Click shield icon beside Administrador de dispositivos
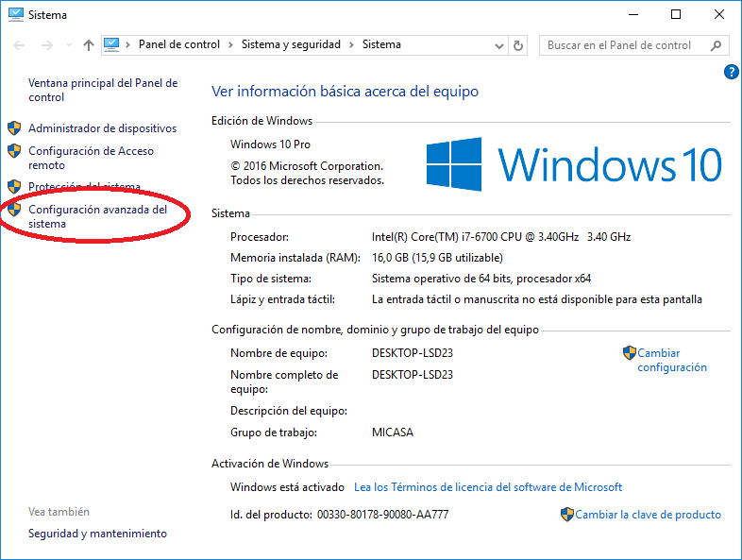Viewport: 742px width, 560px height. click(14, 128)
